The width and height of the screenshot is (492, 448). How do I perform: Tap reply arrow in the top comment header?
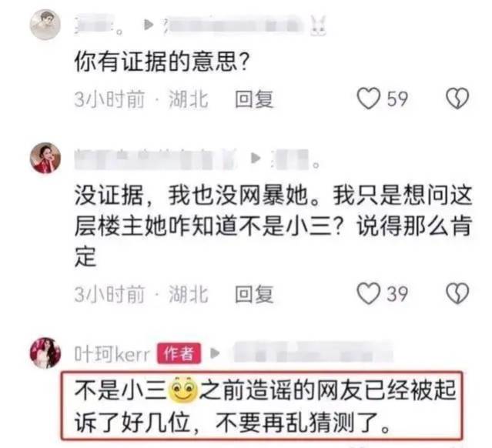[148, 25]
